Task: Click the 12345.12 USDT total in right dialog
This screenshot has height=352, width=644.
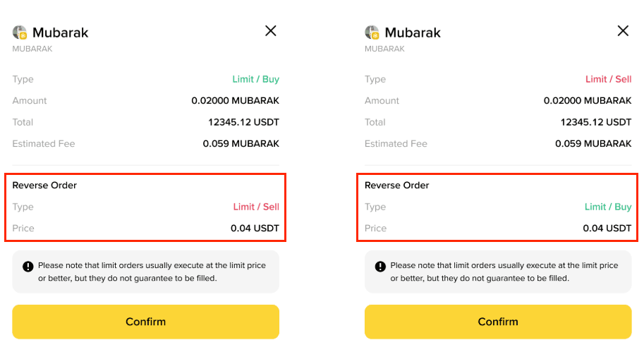Action: (x=596, y=122)
